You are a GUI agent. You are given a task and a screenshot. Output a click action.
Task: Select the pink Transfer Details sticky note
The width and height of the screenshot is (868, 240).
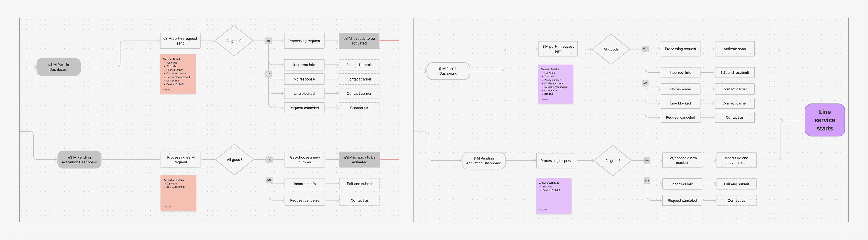click(x=178, y=74)
